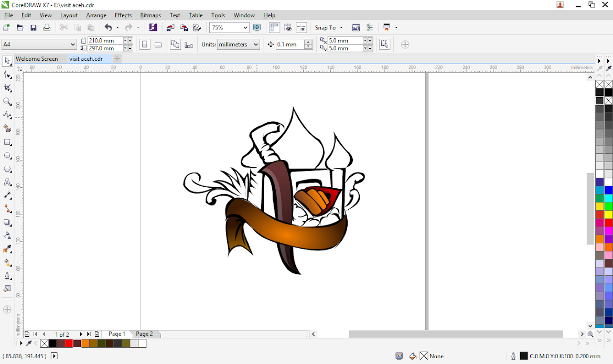Select the Zoom tool in toolbox
This screenshot has width=613, height=364.
pos(7,102)
